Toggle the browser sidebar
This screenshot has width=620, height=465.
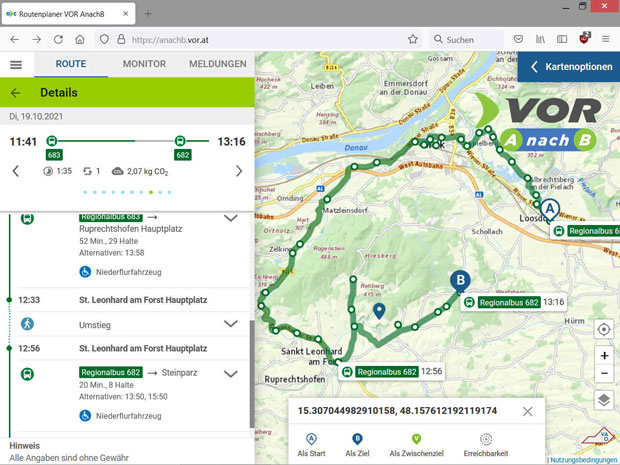(x=562, y=39)
